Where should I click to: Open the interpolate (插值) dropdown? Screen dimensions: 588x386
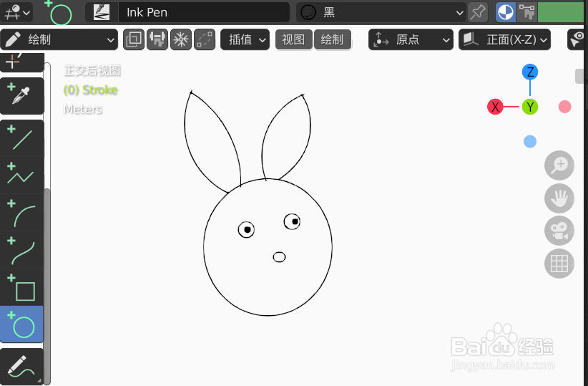tap(245, 39)
